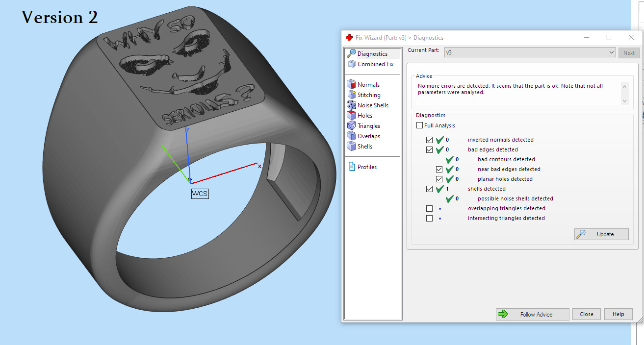The image size is (644, 345).
Task: Select the Normals label
Action: click(x=368, y=85)
